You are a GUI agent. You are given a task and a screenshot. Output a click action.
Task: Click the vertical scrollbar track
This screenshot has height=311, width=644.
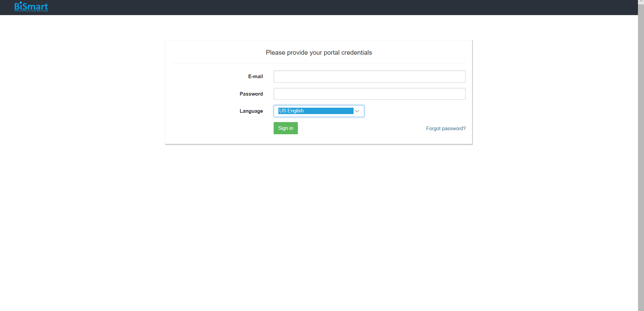641,168
